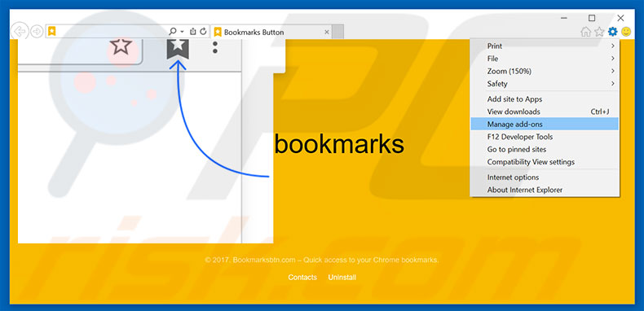Image resolution: width=644 pixels, height=311 pixels.
Task: Select About Internet Explorer
Action: point(545,190)
